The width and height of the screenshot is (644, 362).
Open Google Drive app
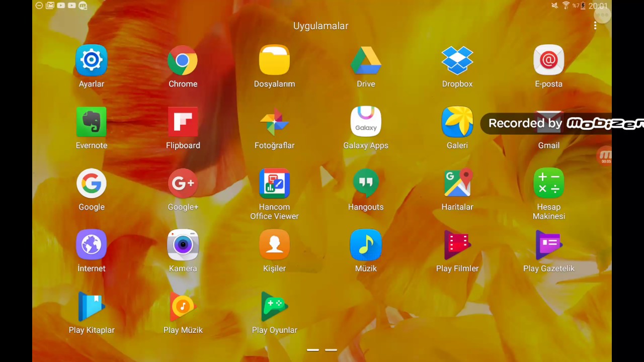pos(366,60)
